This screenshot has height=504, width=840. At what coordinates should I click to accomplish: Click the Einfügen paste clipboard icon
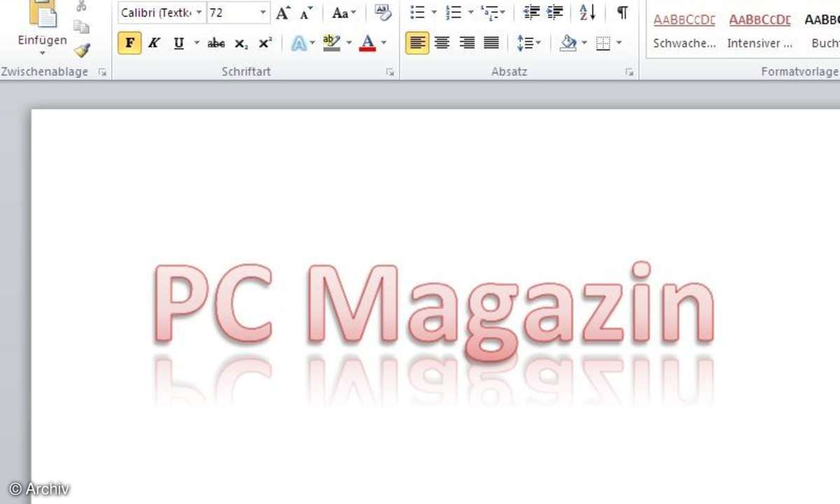pos(42,13)
